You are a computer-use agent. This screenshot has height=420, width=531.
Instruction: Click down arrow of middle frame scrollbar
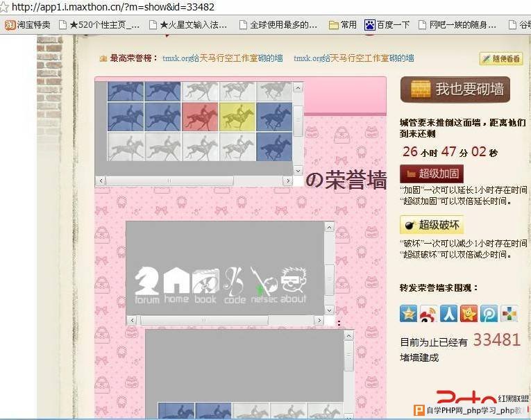330,310
